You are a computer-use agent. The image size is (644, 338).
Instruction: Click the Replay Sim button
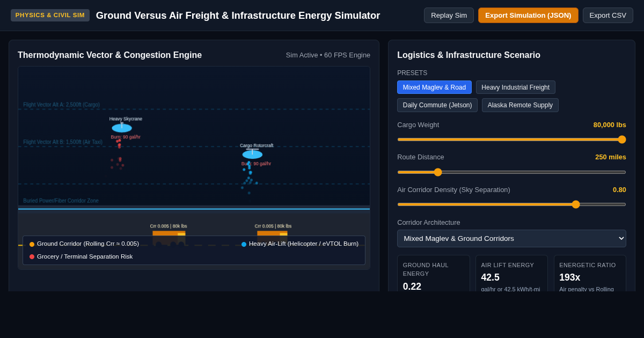[449, 15]
